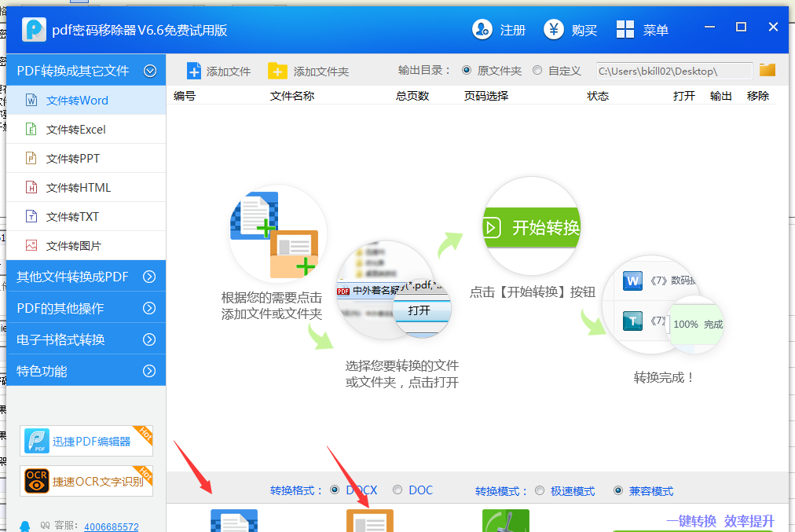Open the menu grid icon
The width and height of the screenshot is (795, 532).
[625, 30]
